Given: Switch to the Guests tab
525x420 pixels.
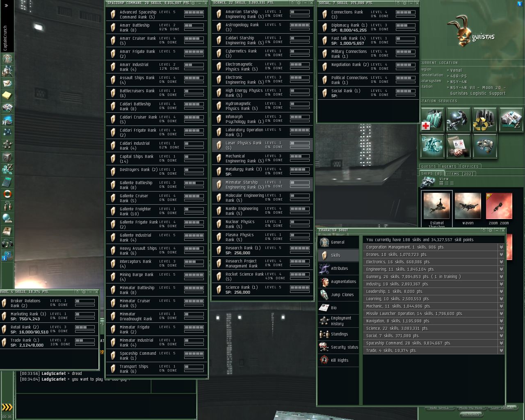Looking at the screenshot, I should pyautogui.click(x=429, y=167).
